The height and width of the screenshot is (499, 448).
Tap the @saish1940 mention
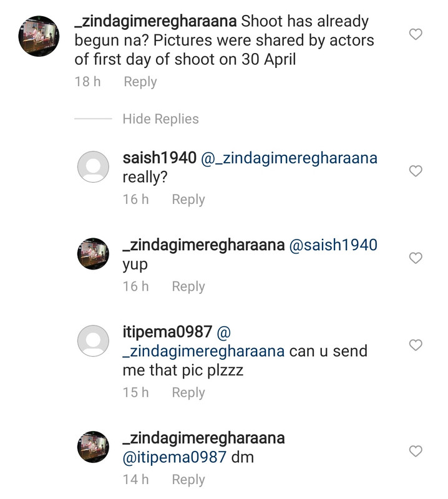click(334, 245)
